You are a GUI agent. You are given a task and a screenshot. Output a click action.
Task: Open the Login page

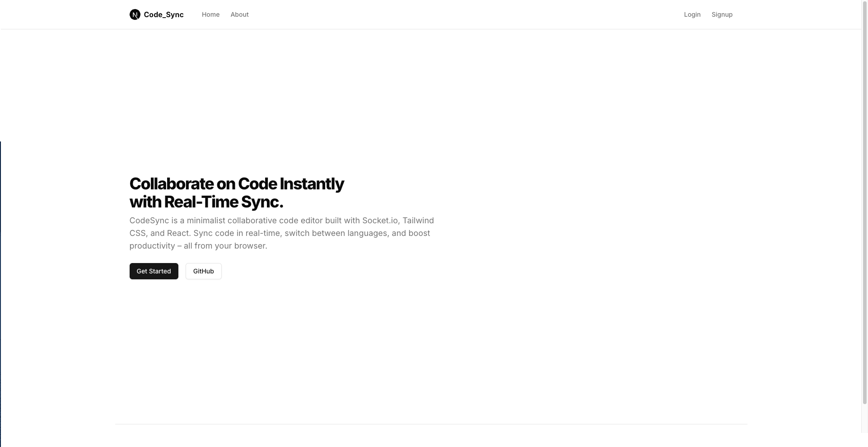click(x=692, y=14)
